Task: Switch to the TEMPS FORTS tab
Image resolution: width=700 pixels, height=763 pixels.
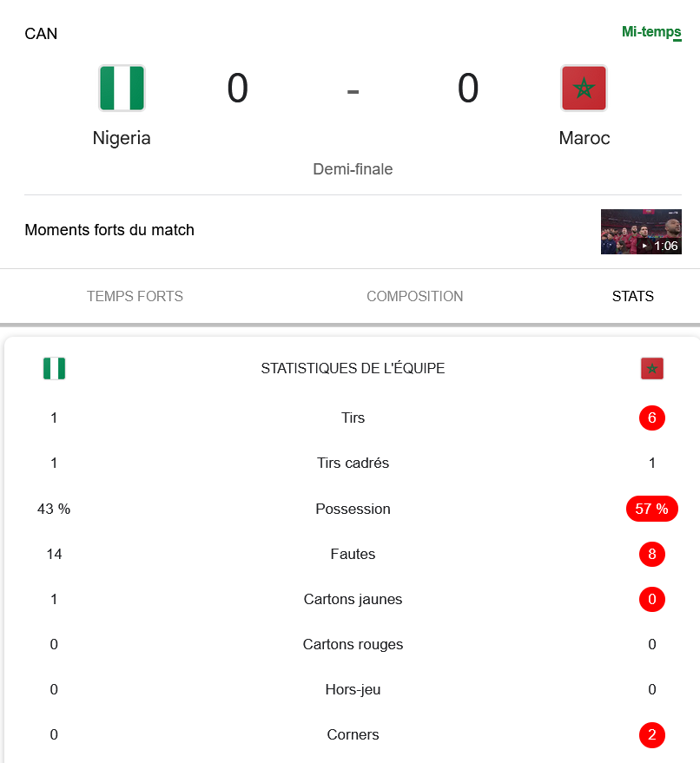Action: tap(135, 296)
